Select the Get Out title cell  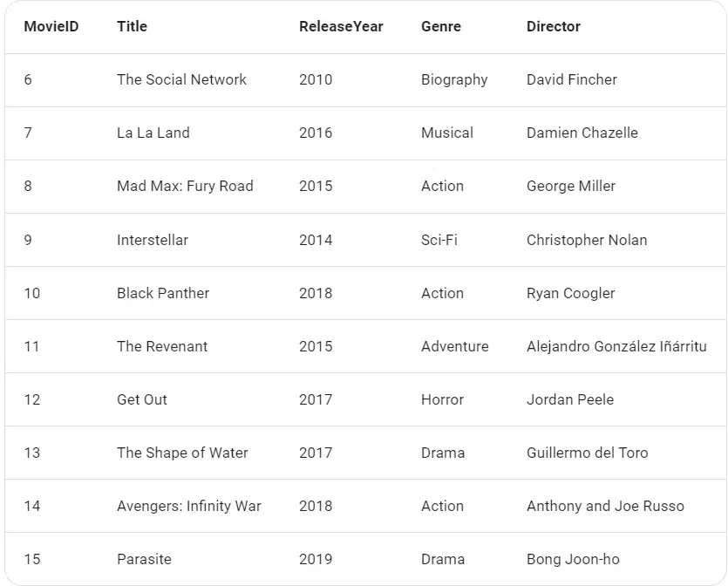point(141,399)
